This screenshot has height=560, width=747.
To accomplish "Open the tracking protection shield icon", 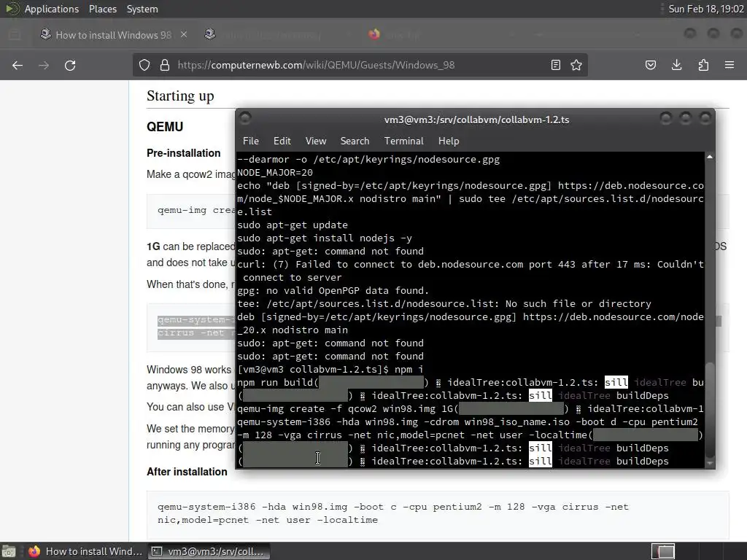I will coord(144,65).
